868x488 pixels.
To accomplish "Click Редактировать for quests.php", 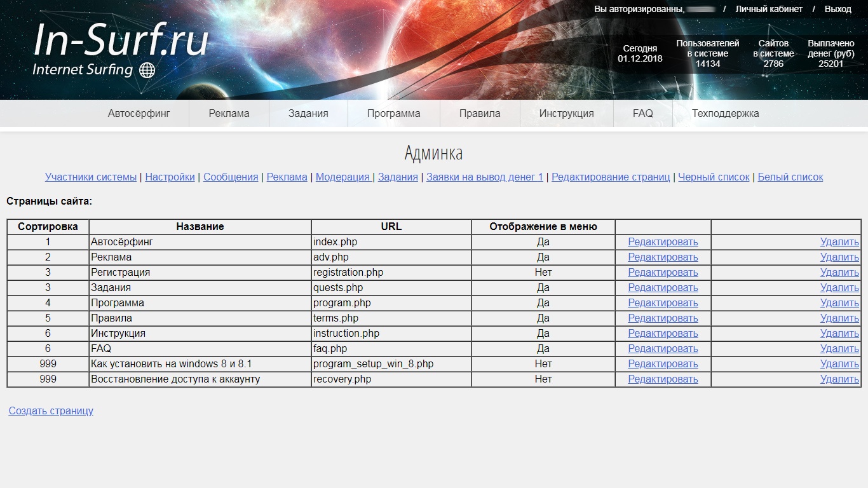I will pyautogui.click(x=663, y=288).
